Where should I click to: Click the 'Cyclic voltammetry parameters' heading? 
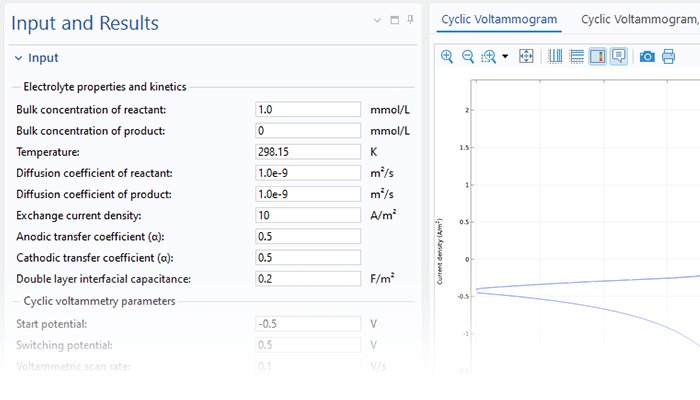point(100,301)
